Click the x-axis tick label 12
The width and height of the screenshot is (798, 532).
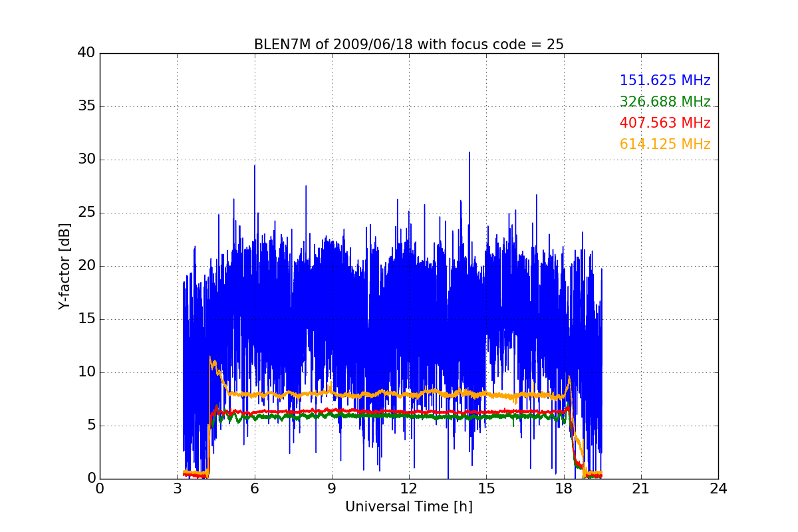click(x=409, y=489)
